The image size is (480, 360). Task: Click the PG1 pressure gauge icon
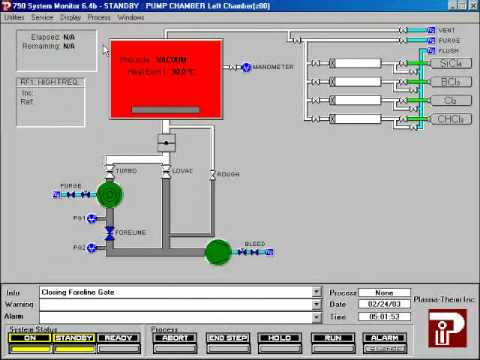coord(91,219)
